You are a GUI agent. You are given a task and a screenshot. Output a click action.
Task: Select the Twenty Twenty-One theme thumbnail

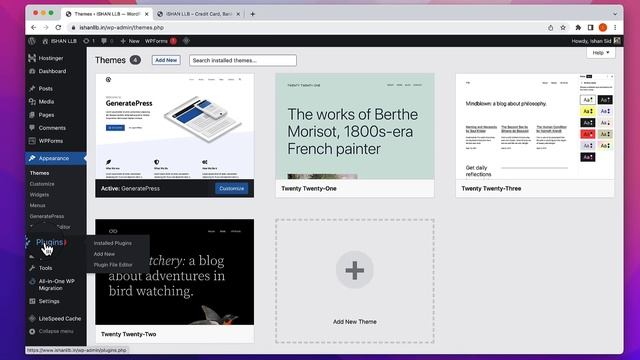[355, 127]
